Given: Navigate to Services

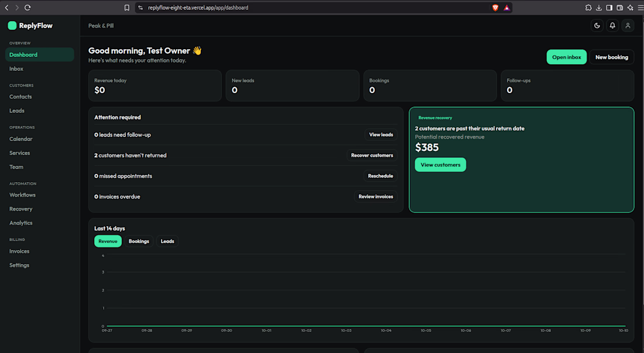Looking at the screenshot, I should (20, 153).
